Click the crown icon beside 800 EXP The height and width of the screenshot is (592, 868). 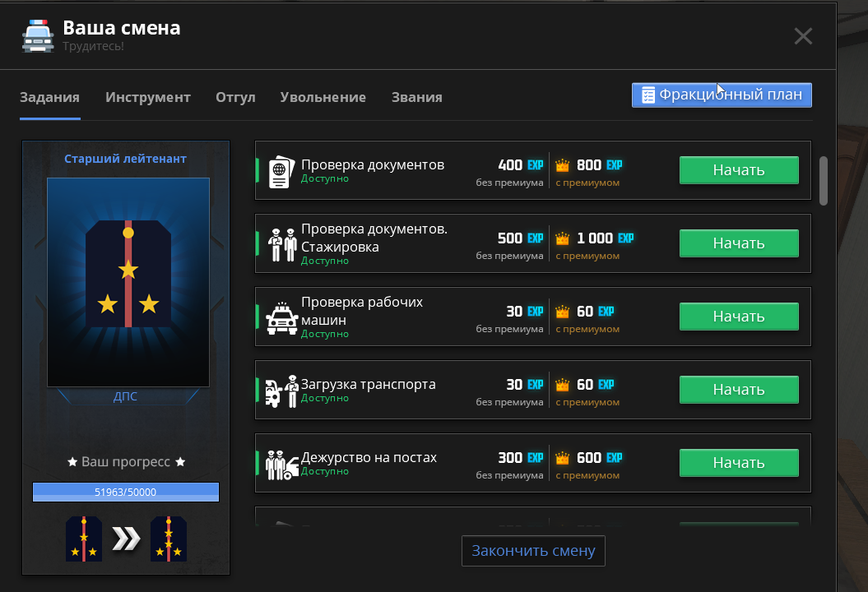(563, 165)
